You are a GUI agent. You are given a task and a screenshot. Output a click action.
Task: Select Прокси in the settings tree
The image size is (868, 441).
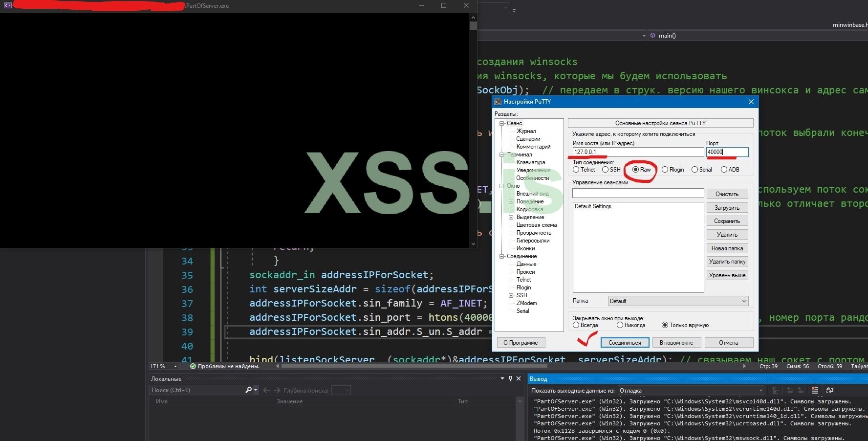point(525,272)
